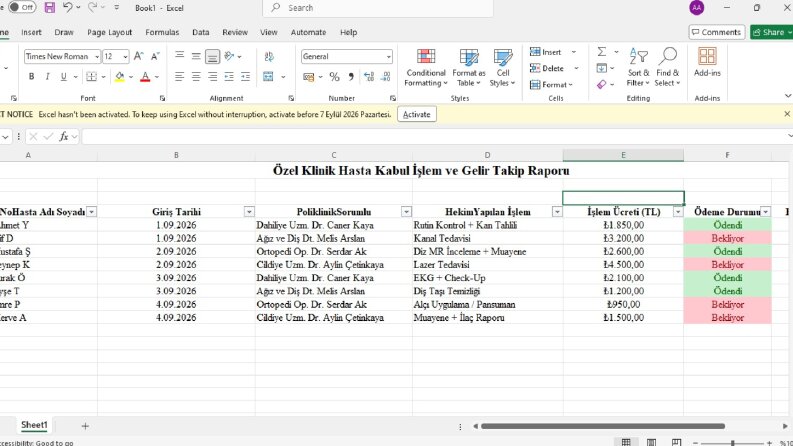Click the Save icon in title bar
Viewport: 793px width, 446px height.
point(50,8)
